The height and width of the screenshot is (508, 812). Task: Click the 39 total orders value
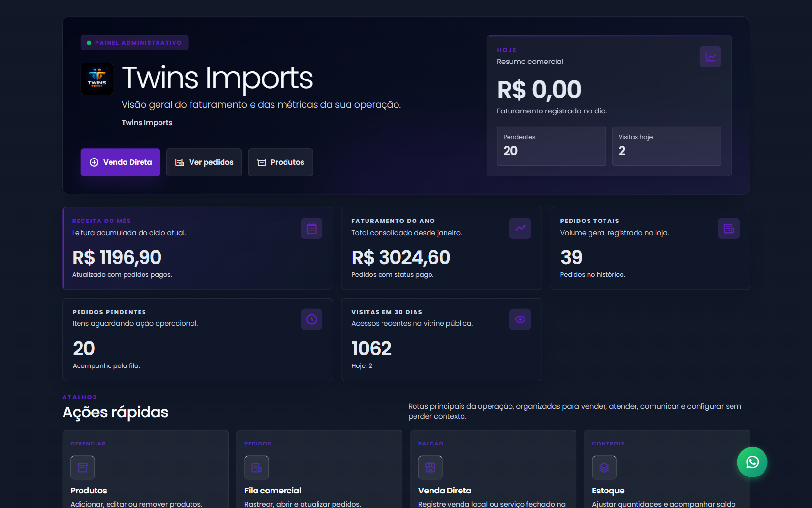[571, 257]
